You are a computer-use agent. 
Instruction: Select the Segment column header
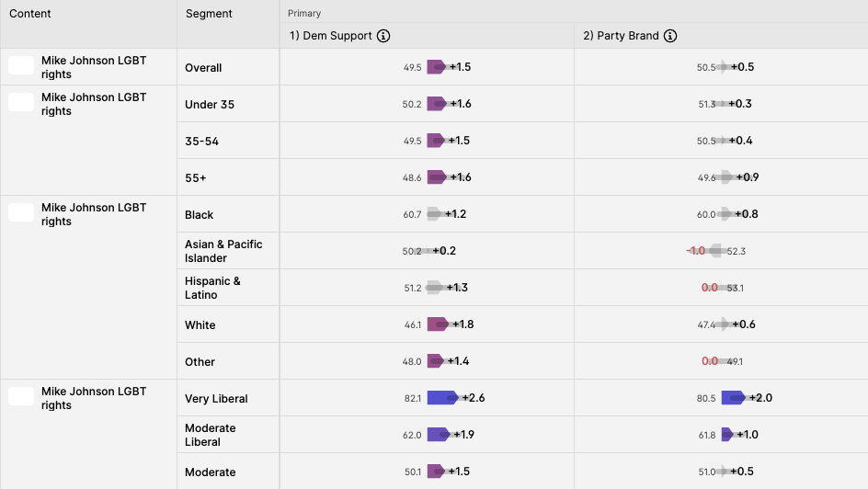point(209,14)
